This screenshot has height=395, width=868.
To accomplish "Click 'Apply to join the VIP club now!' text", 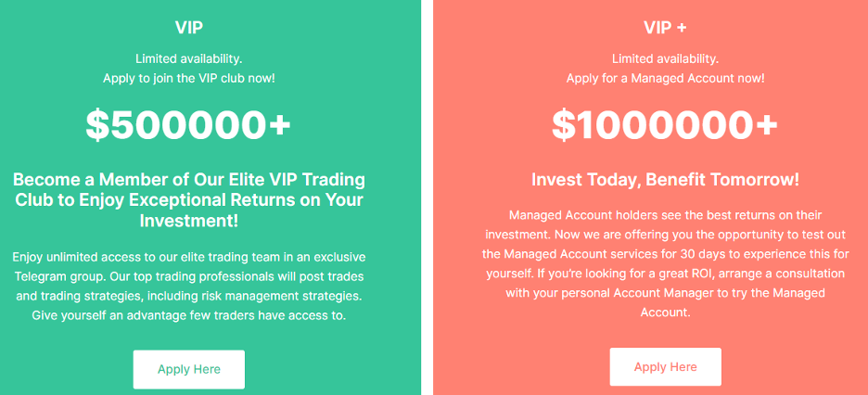I will [189, 78].
